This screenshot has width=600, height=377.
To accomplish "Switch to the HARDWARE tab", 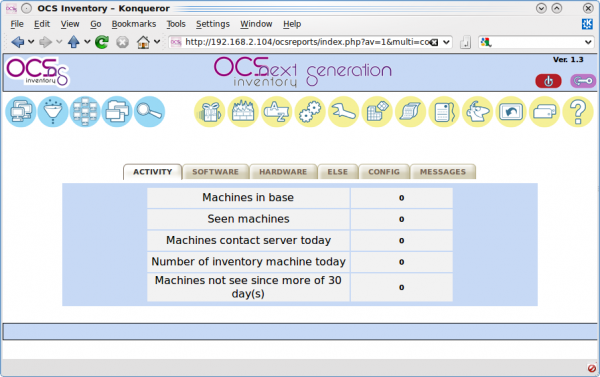I will (283, 172).
